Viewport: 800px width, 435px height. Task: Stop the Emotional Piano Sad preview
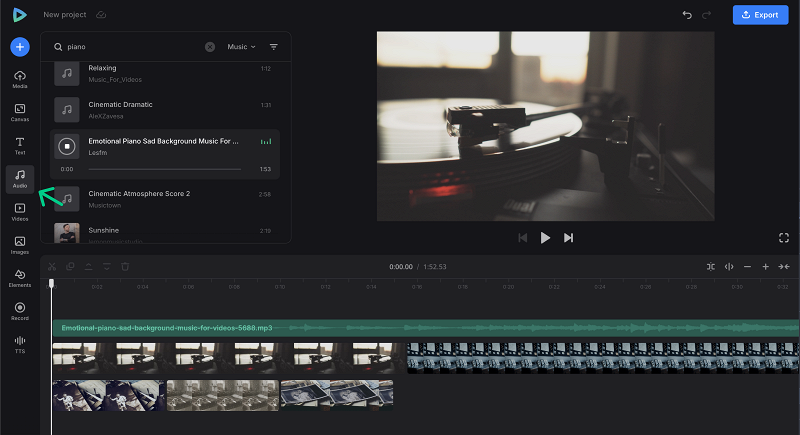pos(67,146)
